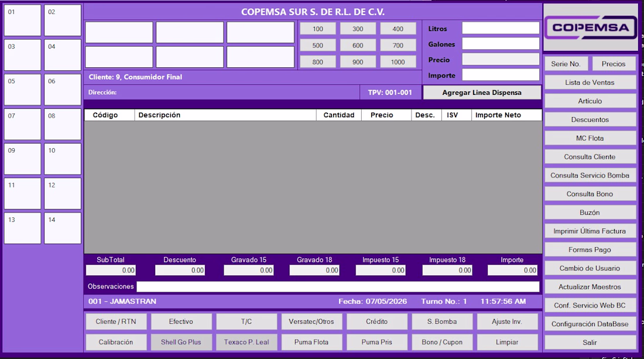Click the Observaciones text field
Image resolution: width=644 pixels, height=359 pixels.
click(338, 286)
